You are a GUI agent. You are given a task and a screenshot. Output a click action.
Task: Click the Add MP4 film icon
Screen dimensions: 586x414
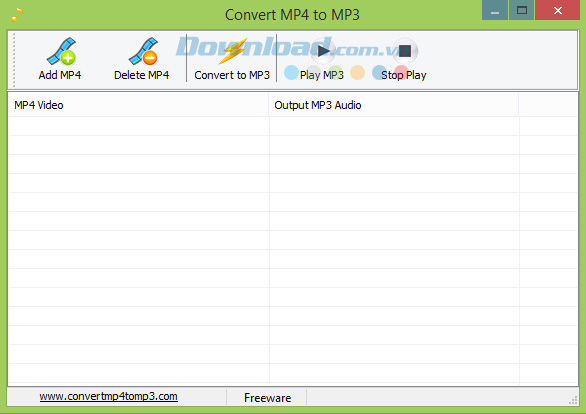[61, 52]
